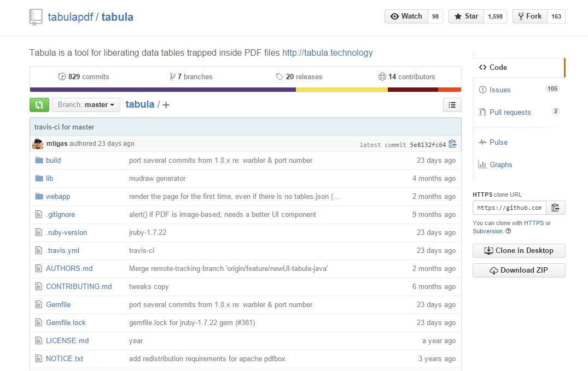Click the yellow language bar segment

tap(342, 90)
